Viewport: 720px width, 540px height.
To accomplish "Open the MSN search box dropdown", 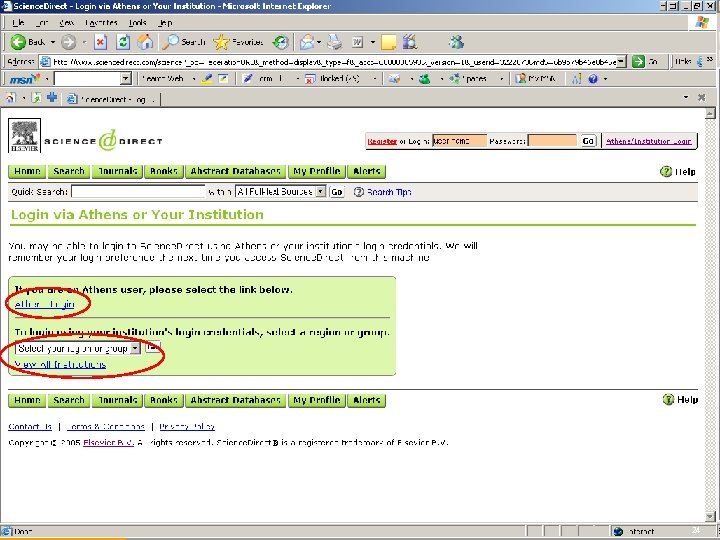I will click(125, 79).
